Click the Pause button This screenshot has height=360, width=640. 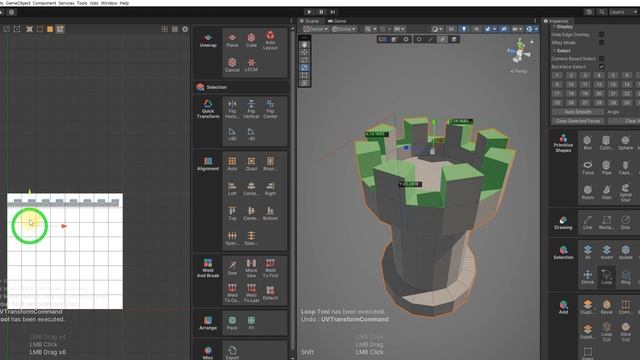[321, 12]
